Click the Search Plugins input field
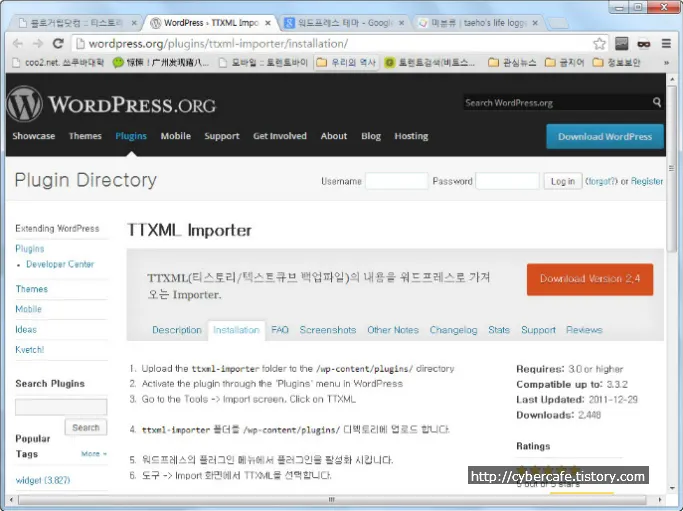 pos(61,407)
